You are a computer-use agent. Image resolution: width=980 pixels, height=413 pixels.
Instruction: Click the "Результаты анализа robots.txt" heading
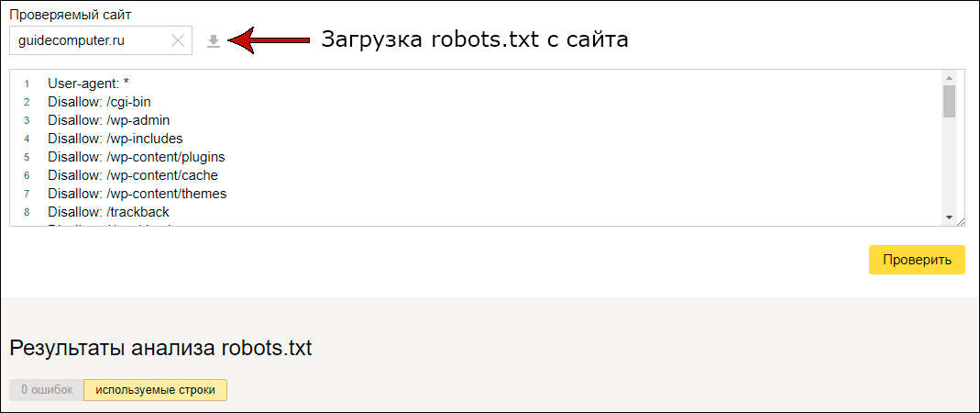[x=161, y=348]
